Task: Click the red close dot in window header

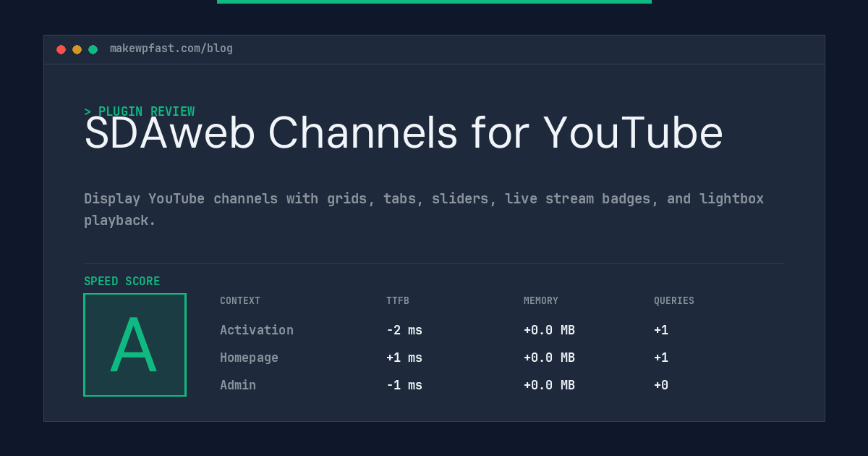Action: [x=61, y=49]
